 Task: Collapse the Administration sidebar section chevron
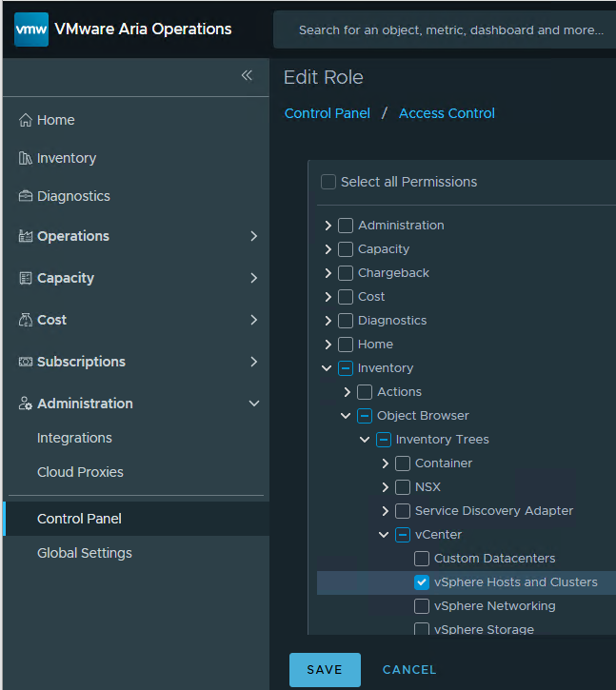tap(253, 404)
